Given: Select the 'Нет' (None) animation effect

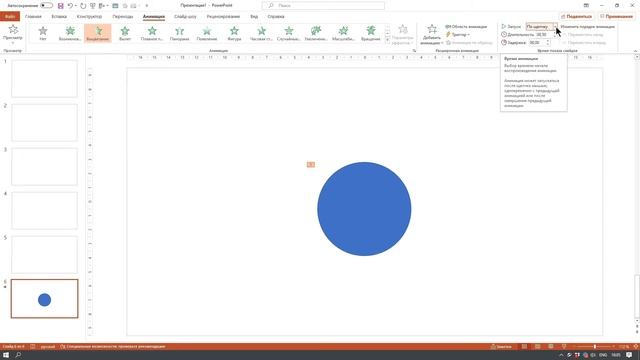Looking at the screenshot, I should point(43,33).
